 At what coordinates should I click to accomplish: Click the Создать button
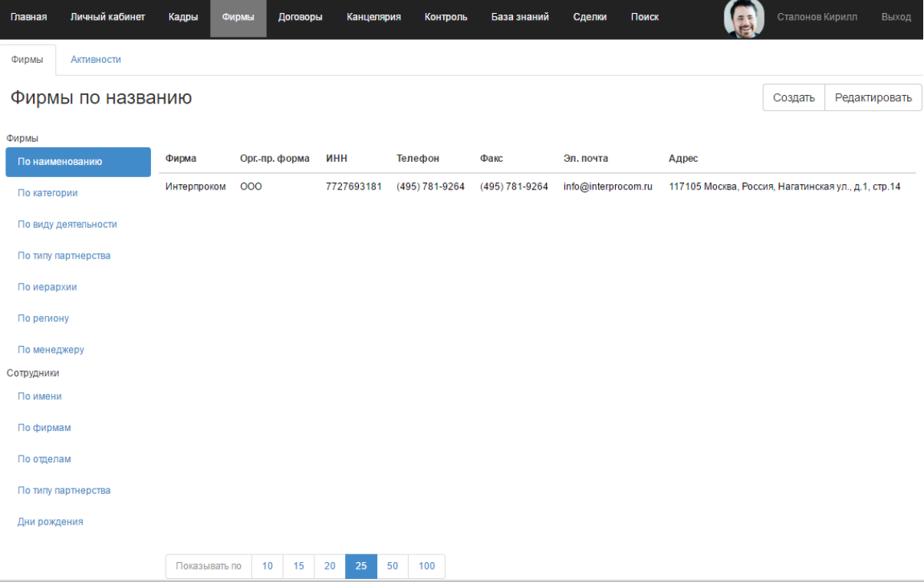[x=794, y=97]
